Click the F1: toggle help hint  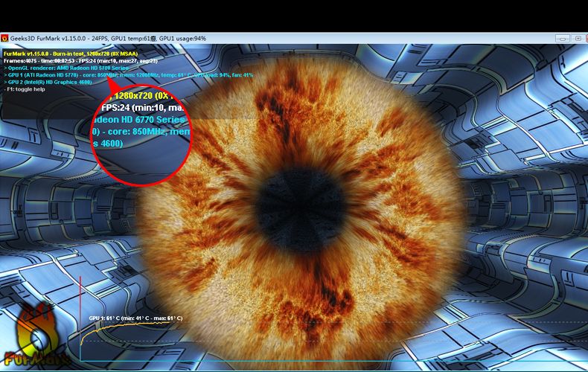25,89
